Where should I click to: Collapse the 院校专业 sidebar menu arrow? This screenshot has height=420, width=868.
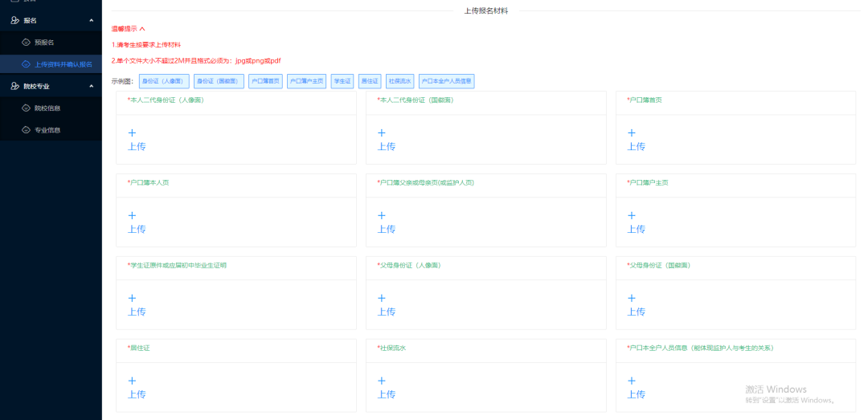[x=91, y=86]
